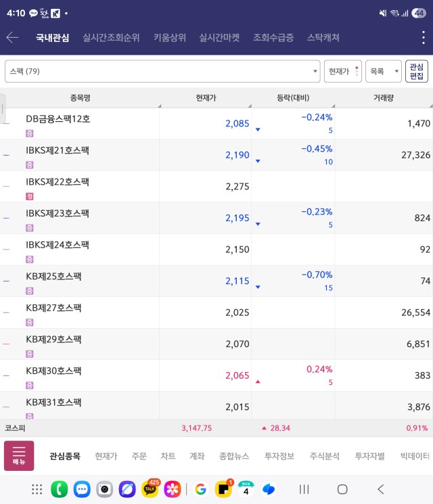The width and height of the screenshot is (433, 504).
Task: Open 투자자별 in bottom menu
Action: 370,456
